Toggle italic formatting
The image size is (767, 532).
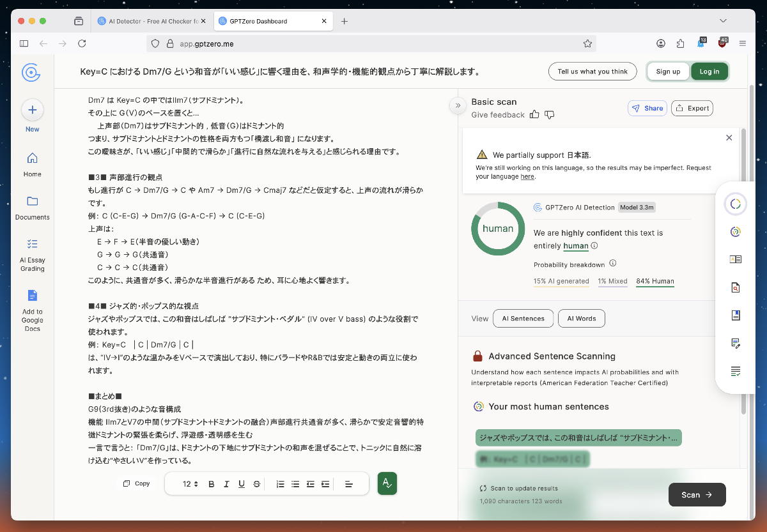click(x=226, y=484)
